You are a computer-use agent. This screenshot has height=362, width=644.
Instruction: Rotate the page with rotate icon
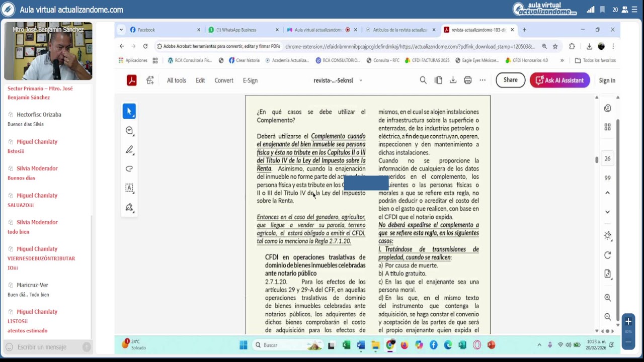coord(607,255)
